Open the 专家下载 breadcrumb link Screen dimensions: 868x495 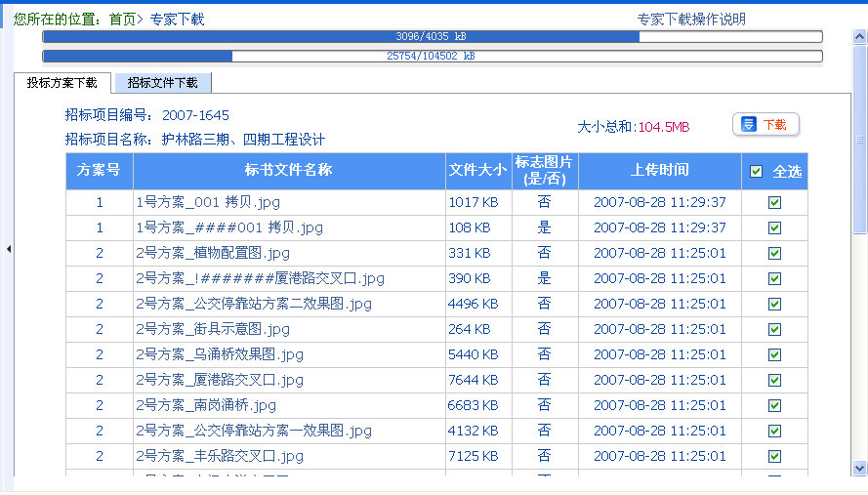[177, 20]
